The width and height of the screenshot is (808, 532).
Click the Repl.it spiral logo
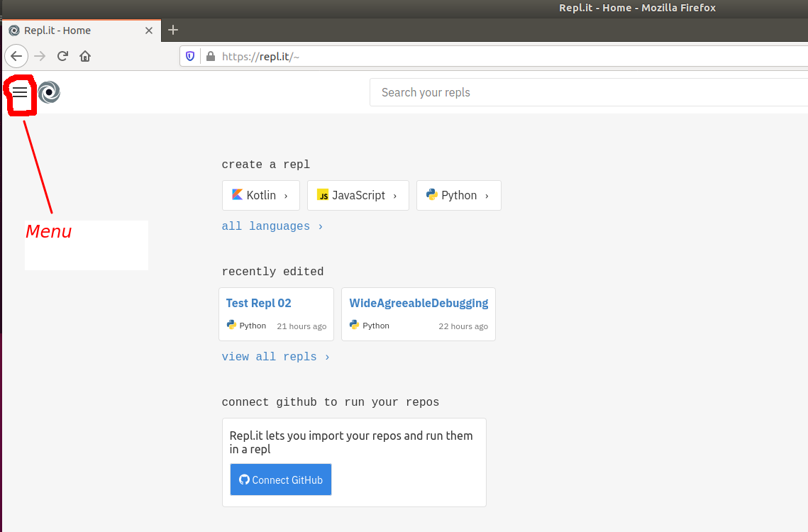pyautogui.click(x=49, y=92)
